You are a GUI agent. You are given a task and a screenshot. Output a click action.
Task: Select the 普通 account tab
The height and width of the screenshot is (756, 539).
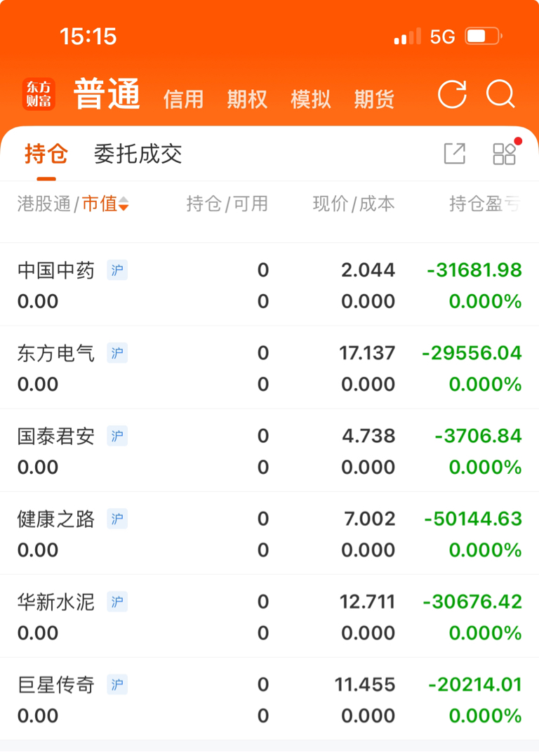[107, 93]
